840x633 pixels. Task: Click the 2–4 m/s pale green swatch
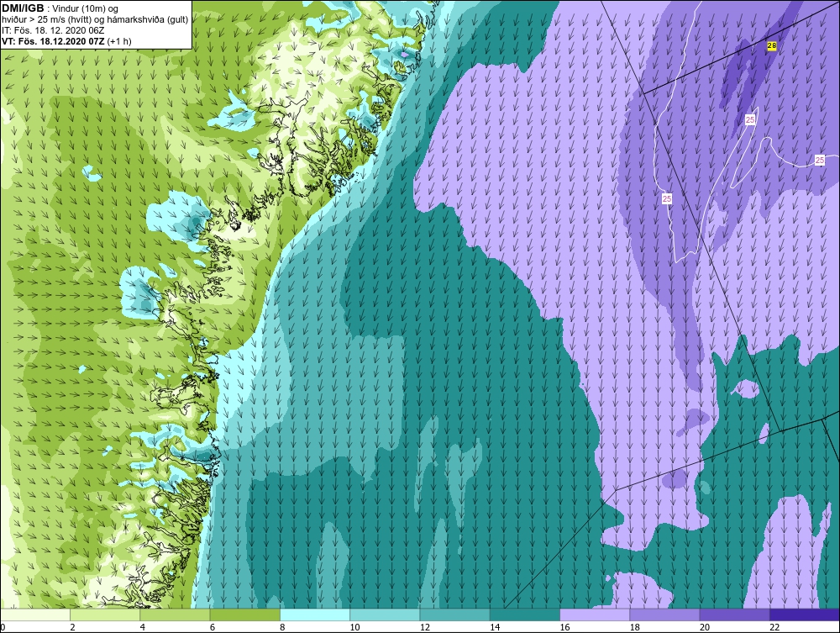pyautogui.click(x=105, y=615)
